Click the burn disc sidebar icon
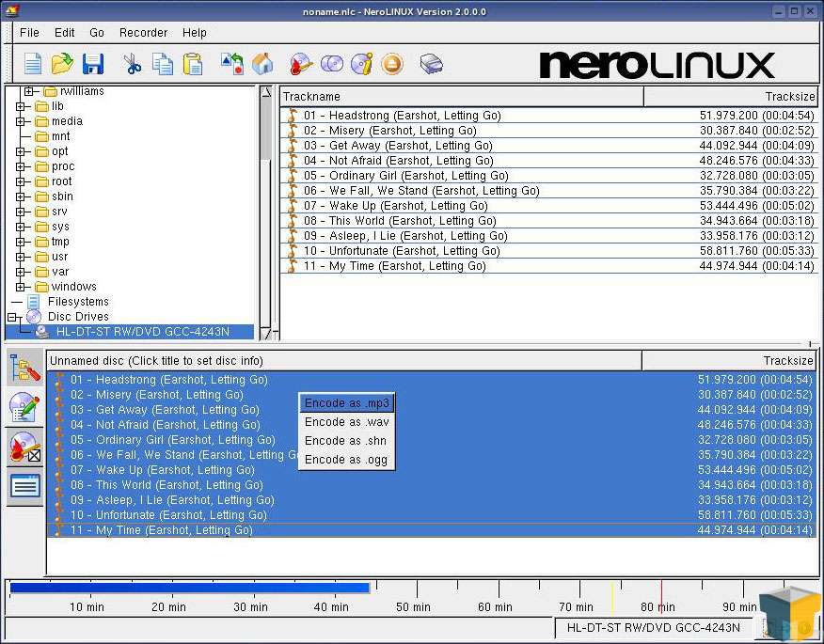Image resolution: width=824 pixels, height=644 pixels. pos(24,447)
